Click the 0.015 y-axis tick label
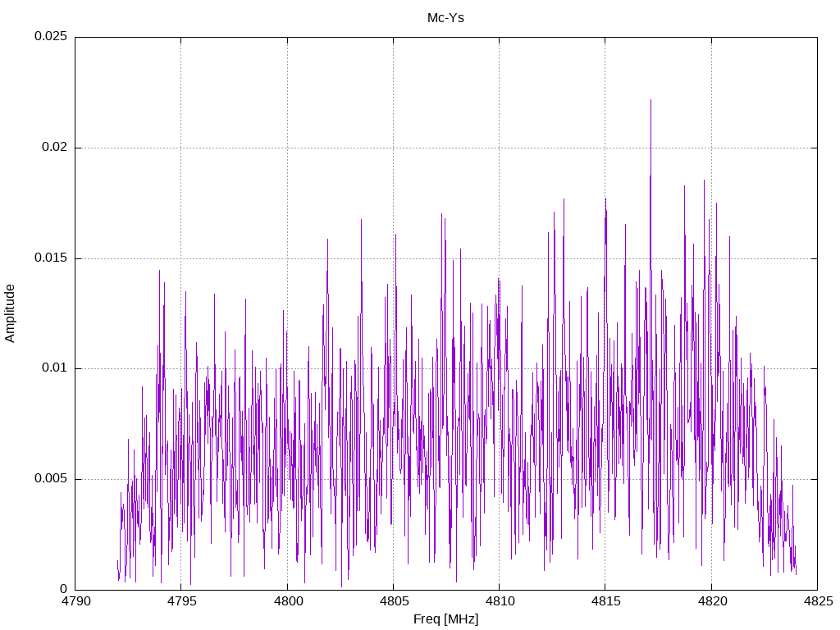 pyautogui.click(x=51, y=258)
